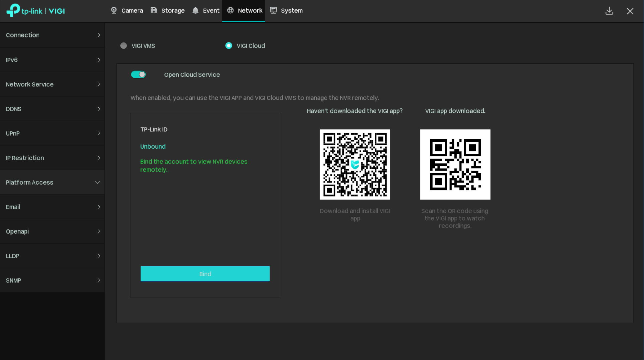Click the Storage disk icon

pyautogui.click(x=154, y=10)
